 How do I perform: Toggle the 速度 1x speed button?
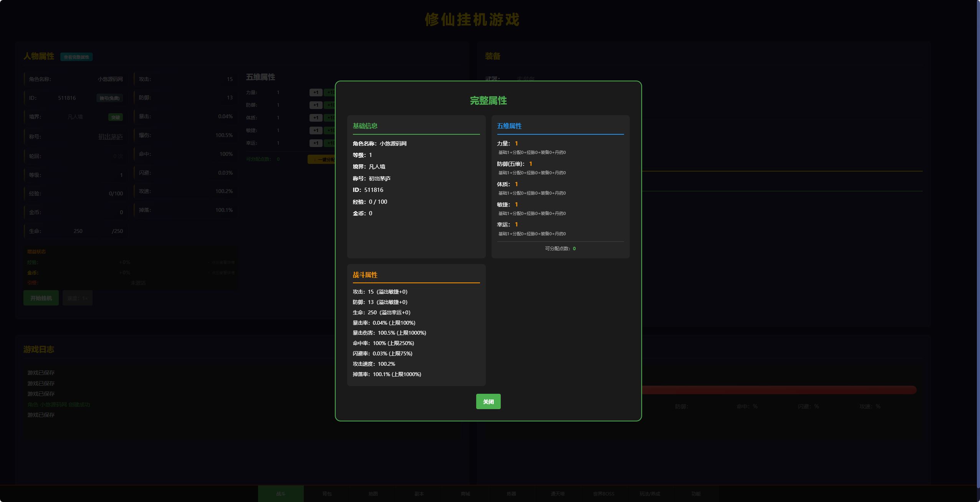click(x=78, y=298)
